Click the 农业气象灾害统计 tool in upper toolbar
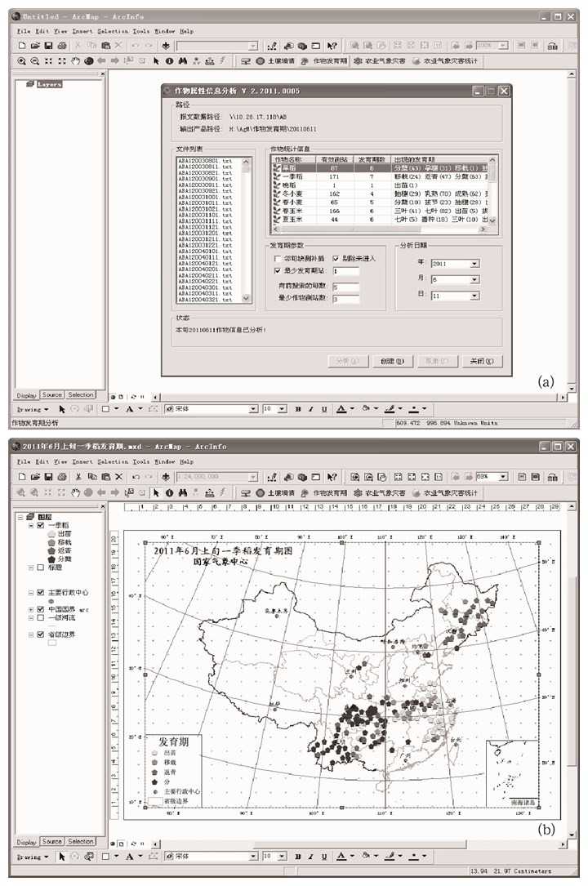The width and height of the screenshot is (588, 886). point(448,60)
